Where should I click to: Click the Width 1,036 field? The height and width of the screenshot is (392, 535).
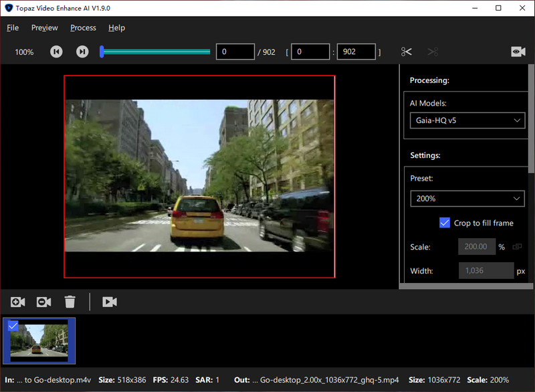pos(486,270)
